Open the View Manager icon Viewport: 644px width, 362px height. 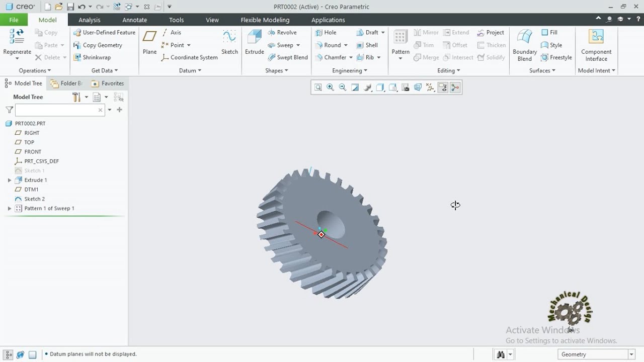click(x=406, y=87)
